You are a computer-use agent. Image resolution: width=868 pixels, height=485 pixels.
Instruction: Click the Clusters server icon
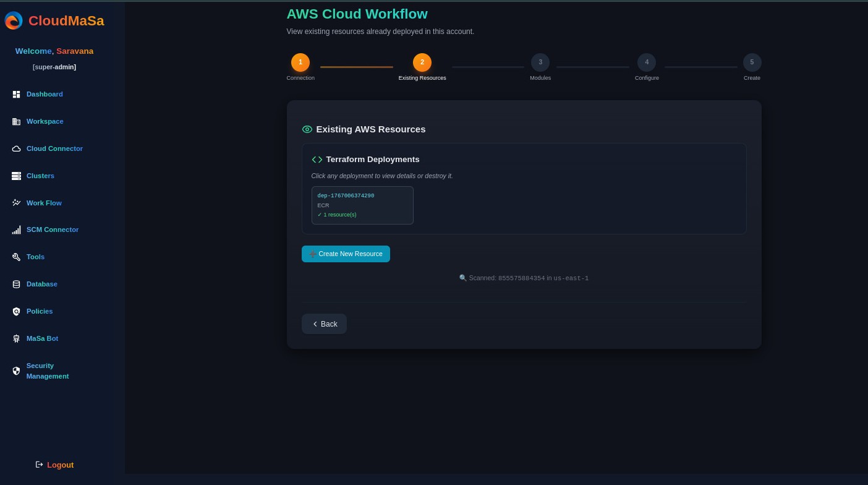point(16,176)
